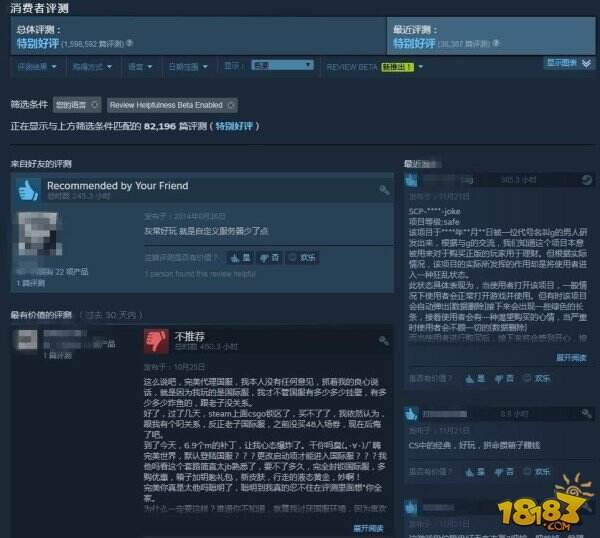The width and height of the screenshot is (600, 538).
Task: Remove Review Helpfulness Beta Enabled filter
Action: (231, 105)
